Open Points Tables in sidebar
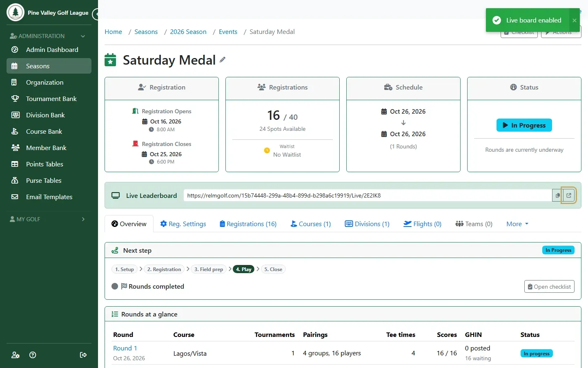588x368 pixels. coord(49,164)
